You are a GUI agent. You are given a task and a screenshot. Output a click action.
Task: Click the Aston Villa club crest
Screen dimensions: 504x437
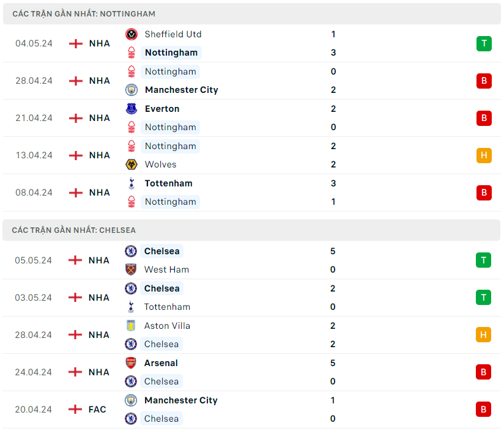[x=131, y=326]
